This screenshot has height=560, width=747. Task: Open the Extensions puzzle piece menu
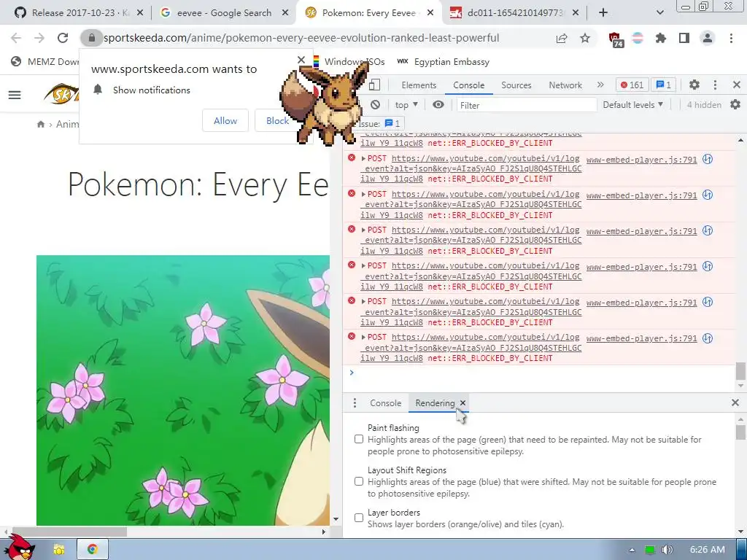(660, 38)
